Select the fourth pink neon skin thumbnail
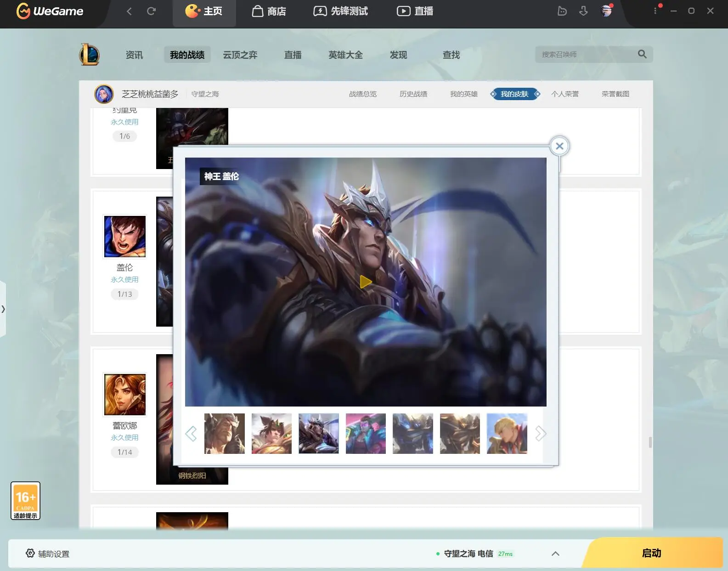Image resolution: width=728 pixels, height=571 pixels. (x=366, y=433)
